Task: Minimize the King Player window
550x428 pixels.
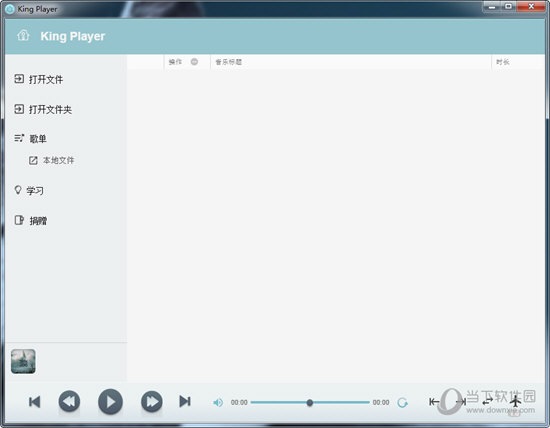Action: 492,7
